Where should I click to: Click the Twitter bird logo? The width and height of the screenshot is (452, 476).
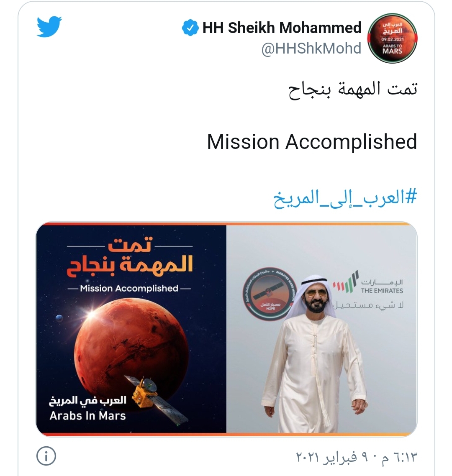49,27
